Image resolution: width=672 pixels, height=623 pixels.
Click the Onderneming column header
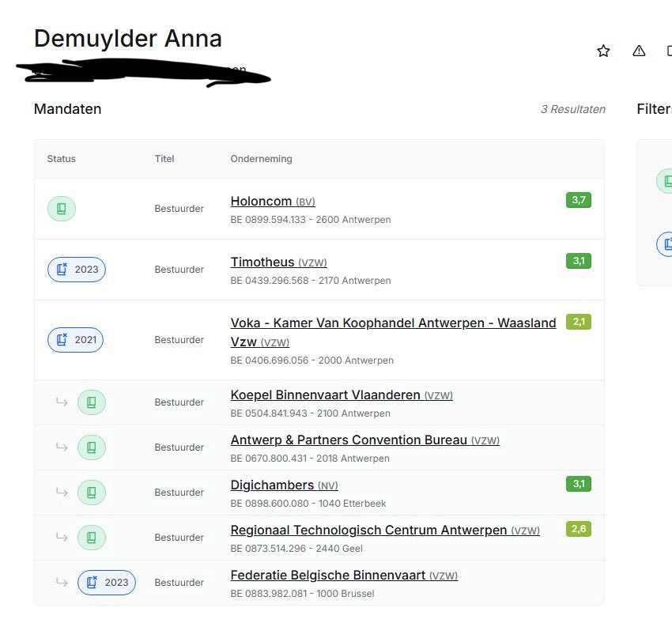coord(261,159)
